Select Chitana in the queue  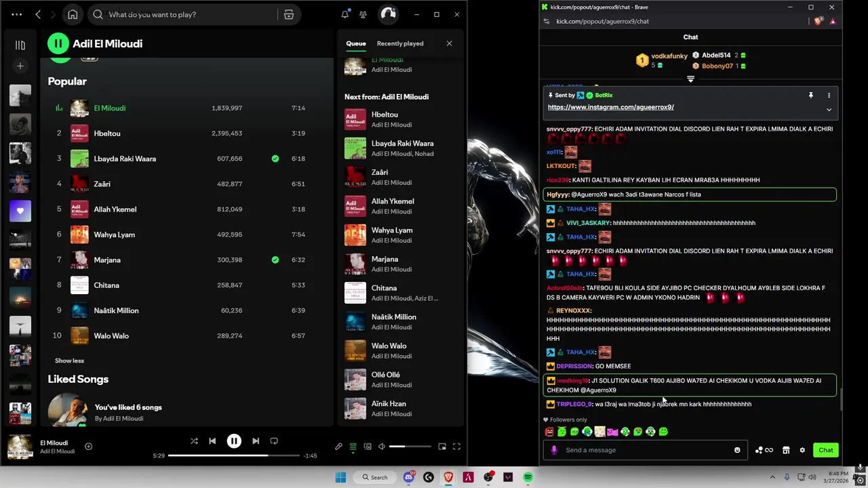coord(400,293)
